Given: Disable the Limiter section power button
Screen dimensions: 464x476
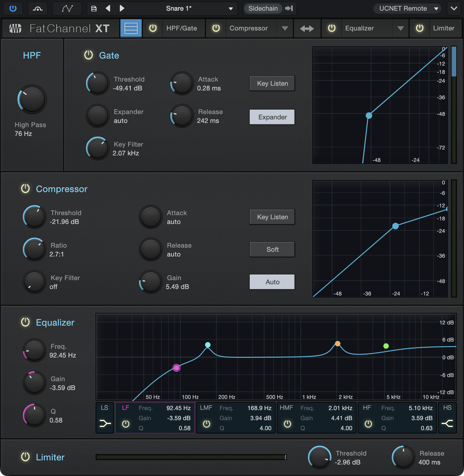Looking at the screenshot, I should point(25,457).
